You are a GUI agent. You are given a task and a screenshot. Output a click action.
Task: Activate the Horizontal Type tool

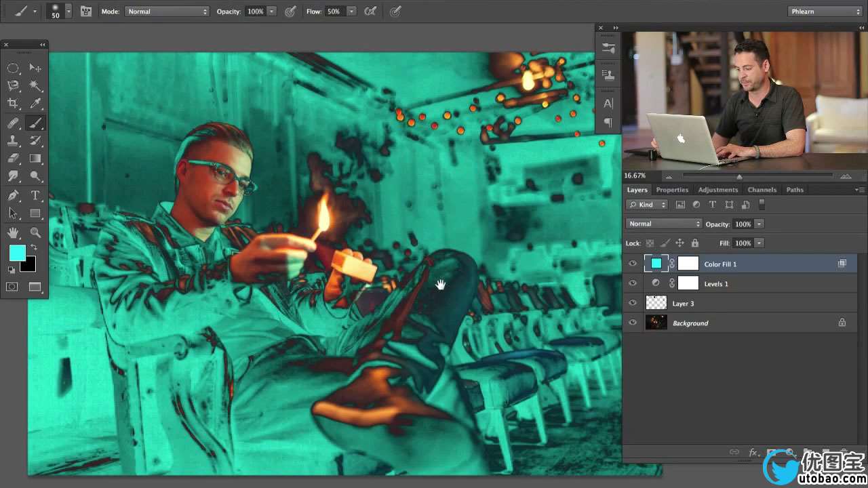35,195
